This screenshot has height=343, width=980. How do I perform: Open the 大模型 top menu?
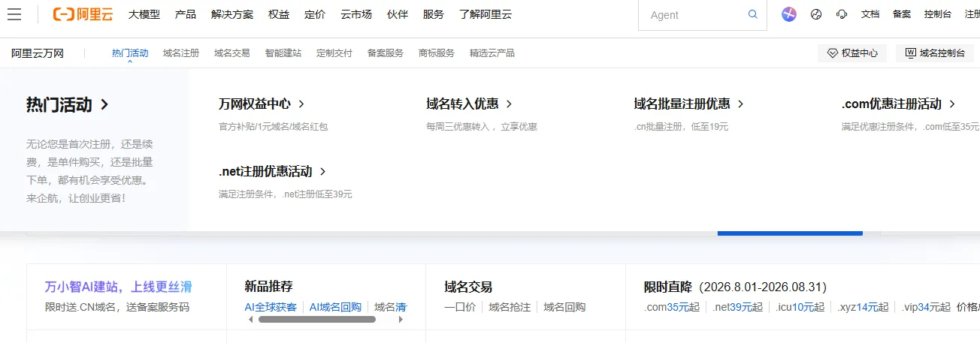click(144, 14)
